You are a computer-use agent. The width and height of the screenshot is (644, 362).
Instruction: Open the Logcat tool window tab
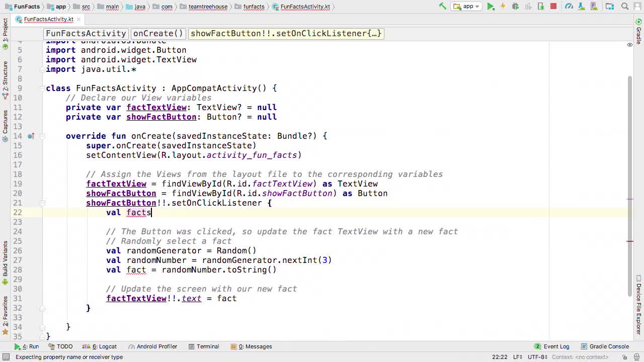[x=104, y=346]
